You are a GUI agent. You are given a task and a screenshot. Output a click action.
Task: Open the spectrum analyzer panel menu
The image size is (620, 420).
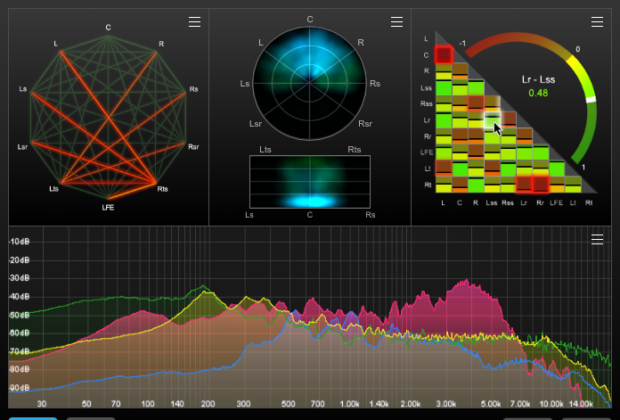click(x=597, y=239)
